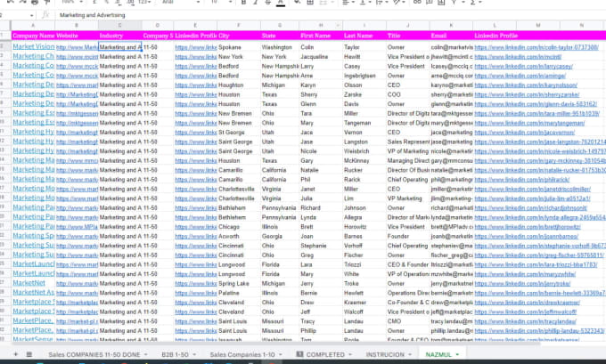Select first name cell Jacqueline
Image resolution: width=606 pixels, height=364 pixels.
tap(321, 57)
